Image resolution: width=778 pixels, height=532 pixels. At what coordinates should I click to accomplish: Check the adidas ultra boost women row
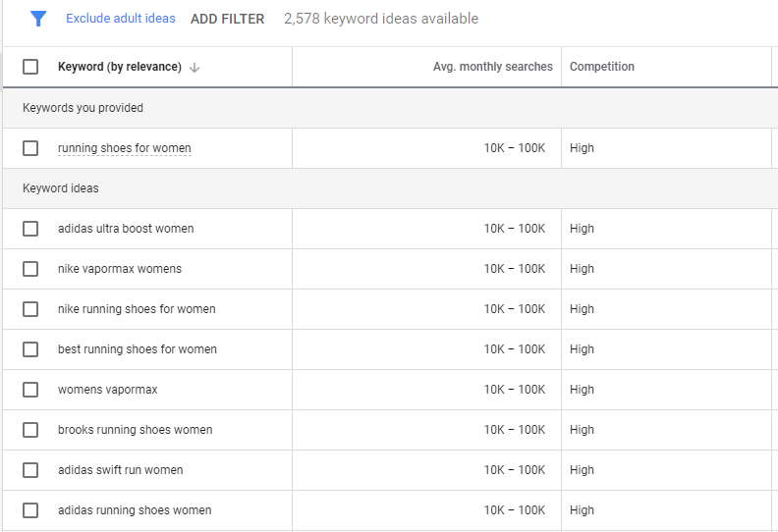[x=30, y=229]
